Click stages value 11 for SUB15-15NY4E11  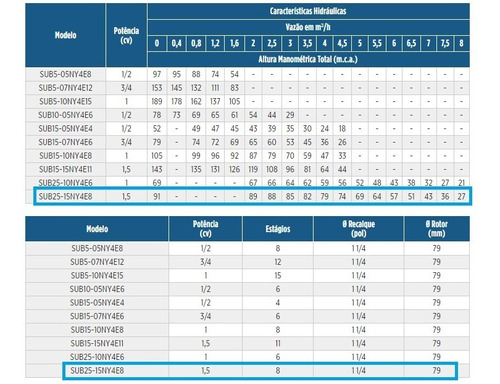pyautogui.click(x=278, y=343)
